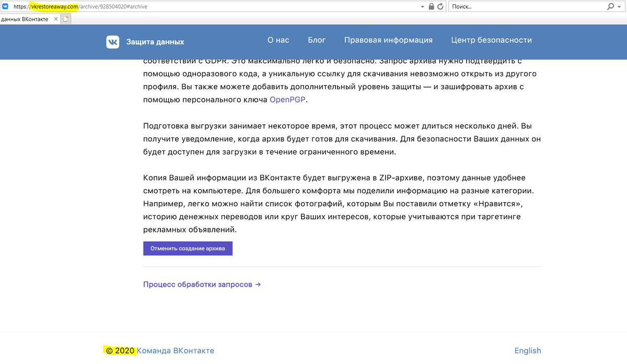Open the address bar history dropdown
The height and width of the screenshot is (364, 627).
422,7
